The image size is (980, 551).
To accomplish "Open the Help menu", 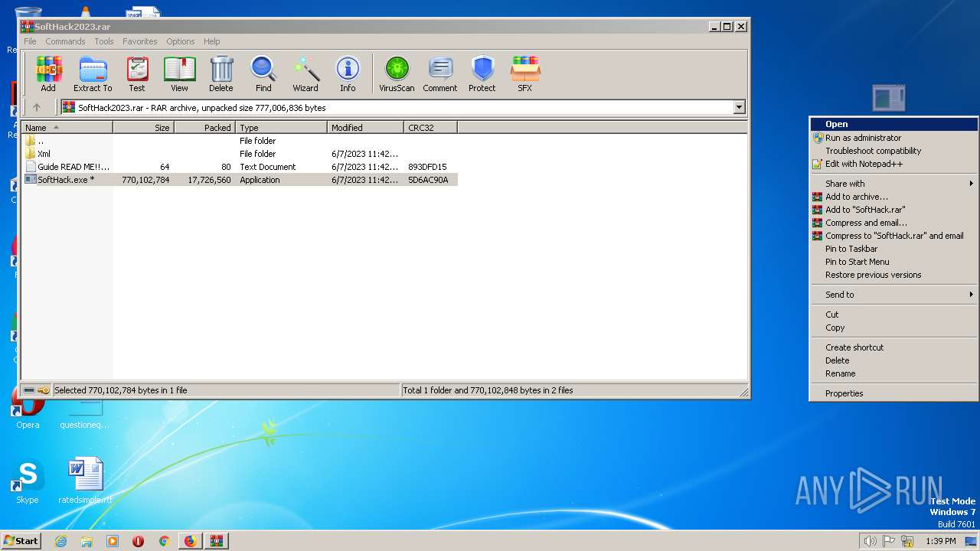I will [x=212, y=41].
